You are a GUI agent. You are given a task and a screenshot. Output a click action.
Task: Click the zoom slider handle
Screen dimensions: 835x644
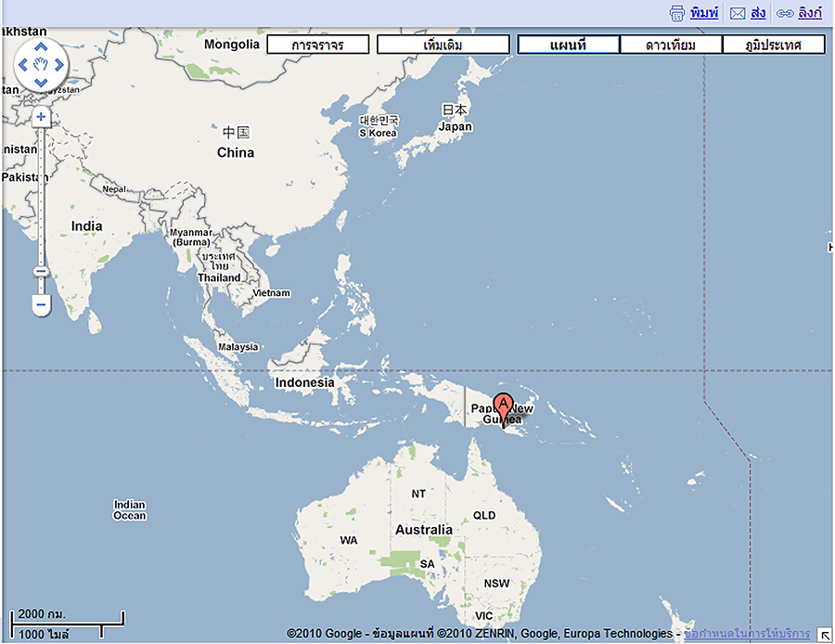(41, 272)
